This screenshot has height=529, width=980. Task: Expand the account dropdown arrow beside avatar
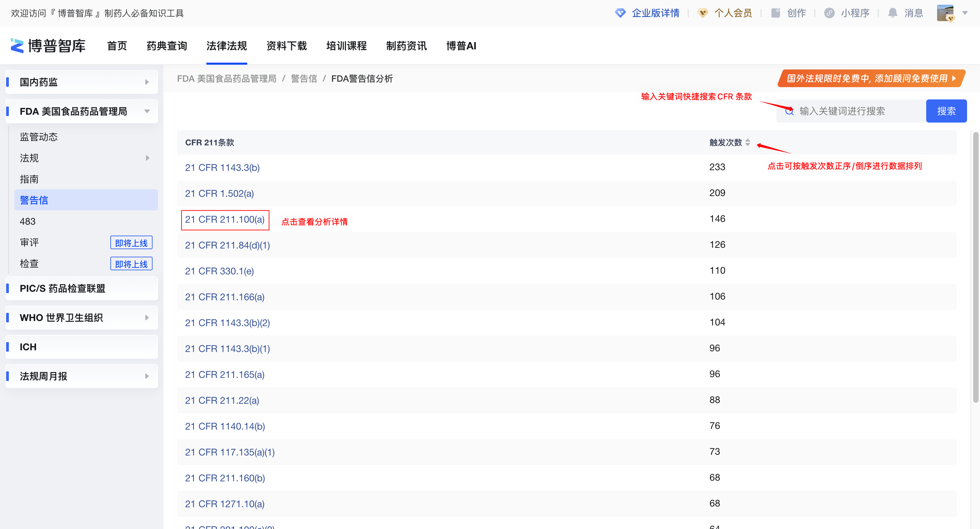click(965, 13)
